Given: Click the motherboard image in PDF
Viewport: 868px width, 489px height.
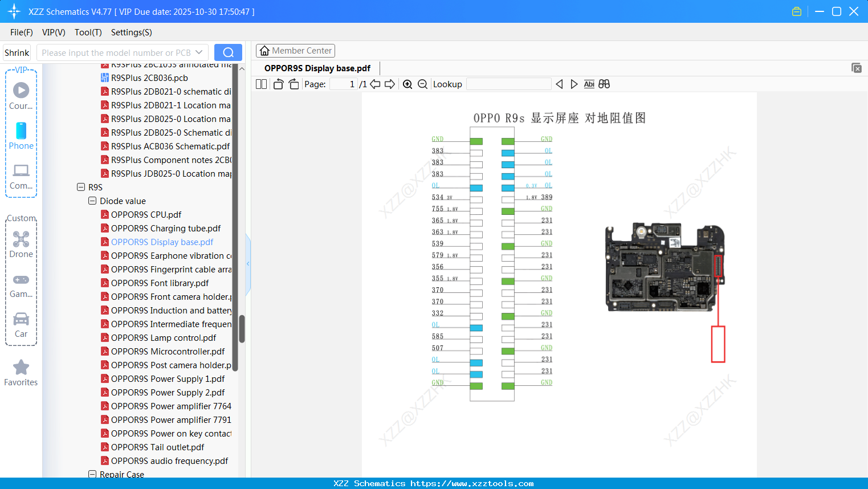Looking at the screenshot, I should (665, 268).
